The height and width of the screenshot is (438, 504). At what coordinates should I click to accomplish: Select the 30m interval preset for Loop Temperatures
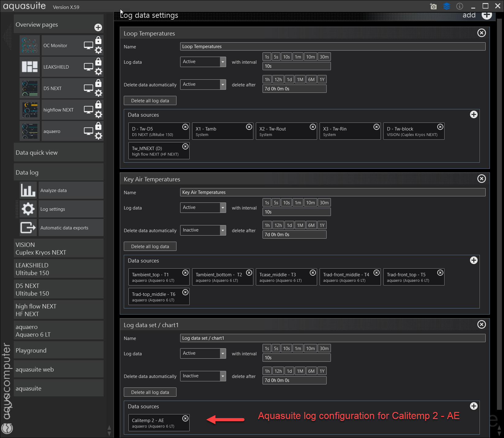pyautogui.click(x=324, y=57)
